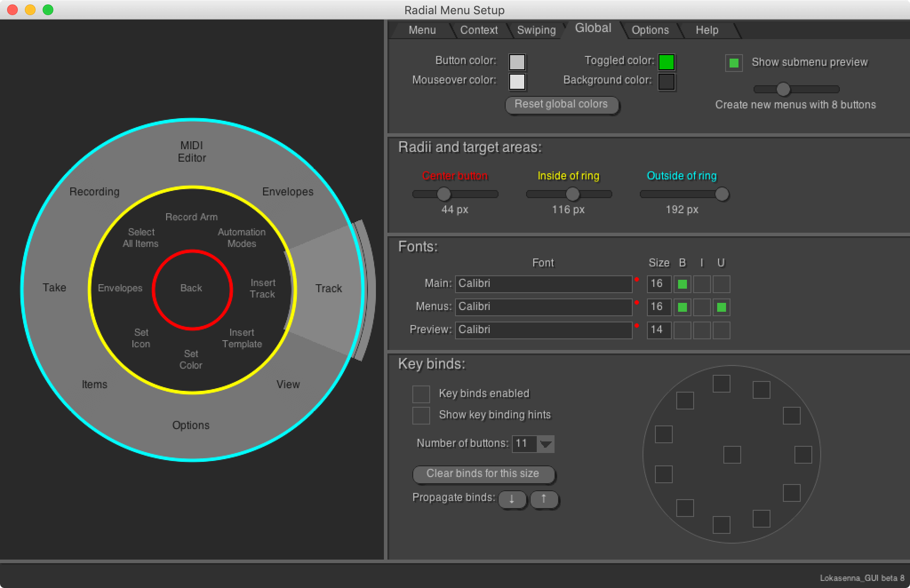Click center key bind box in circle
910x588 pixels.
point(732,455)
